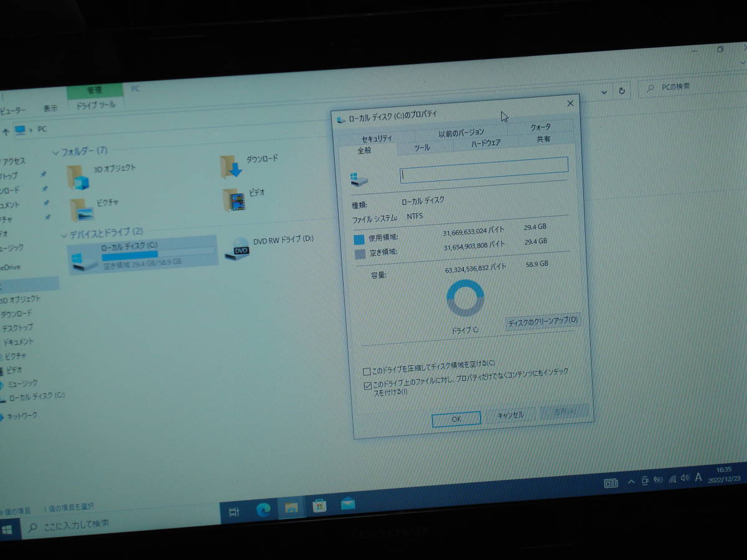747x560 pixels.
Task: Uncheck the index file contents checkbox
Action: [368, 386]
